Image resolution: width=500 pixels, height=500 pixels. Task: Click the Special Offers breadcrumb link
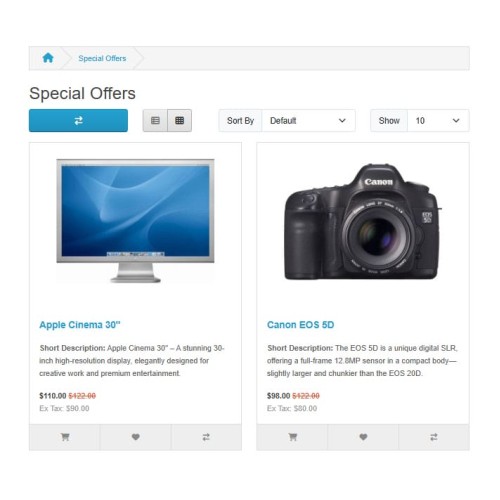pyautogui.click(x=102, y=58)
